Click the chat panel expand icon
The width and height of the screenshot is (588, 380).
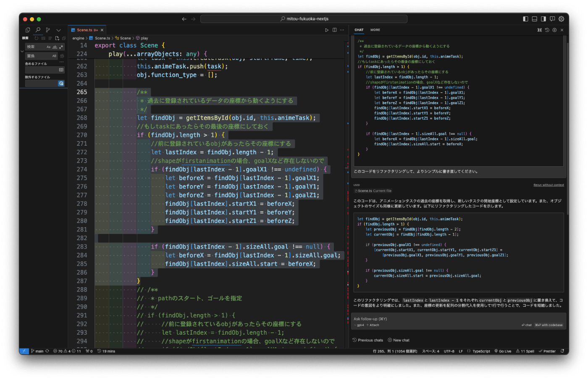point(540,30)
